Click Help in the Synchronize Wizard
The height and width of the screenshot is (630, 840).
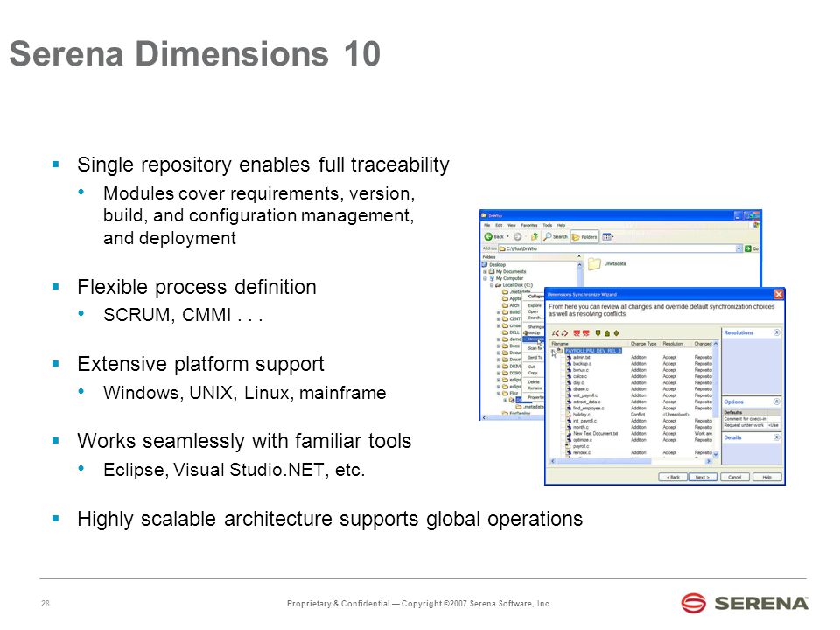pyautogui.click(x=767, y=477)
